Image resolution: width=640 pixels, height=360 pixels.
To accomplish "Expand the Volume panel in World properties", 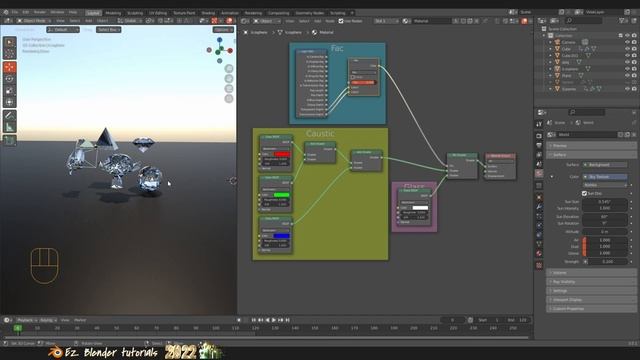I will pyautogui.click(x=591, y=273).
